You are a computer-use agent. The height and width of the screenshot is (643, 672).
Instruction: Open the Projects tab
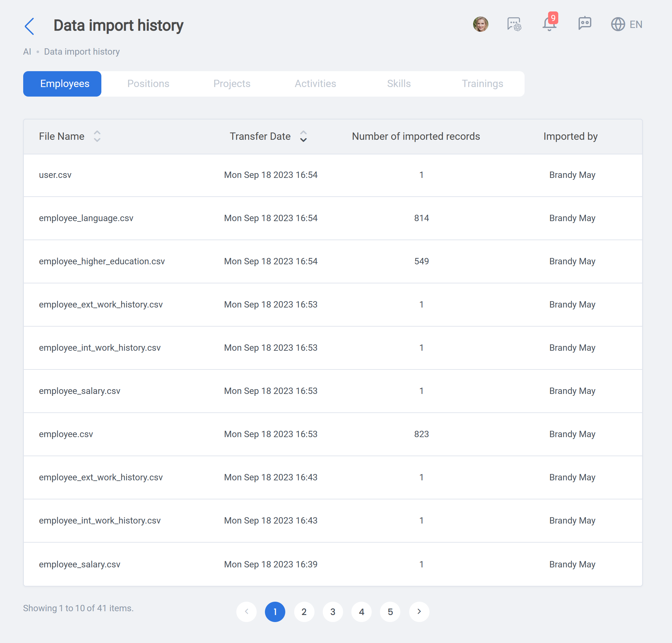pos(232,84)
